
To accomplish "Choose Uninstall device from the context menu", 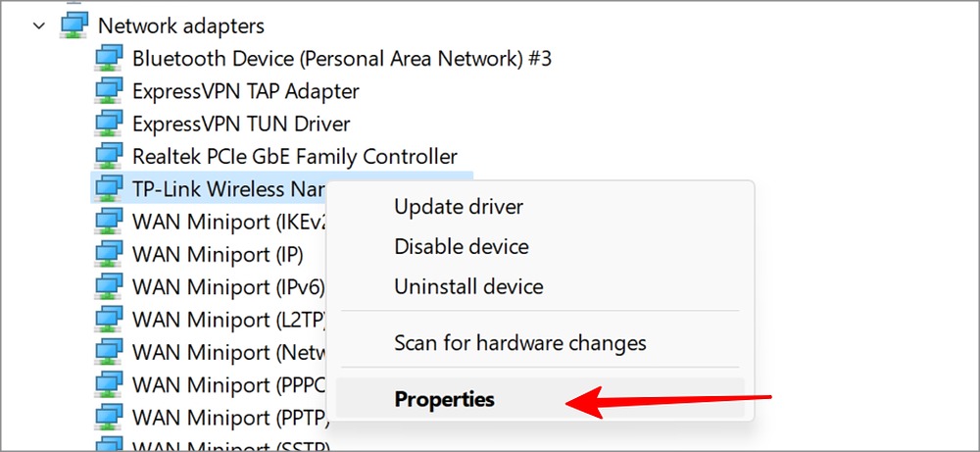I will pyautogui.click(x=468, y=287).
